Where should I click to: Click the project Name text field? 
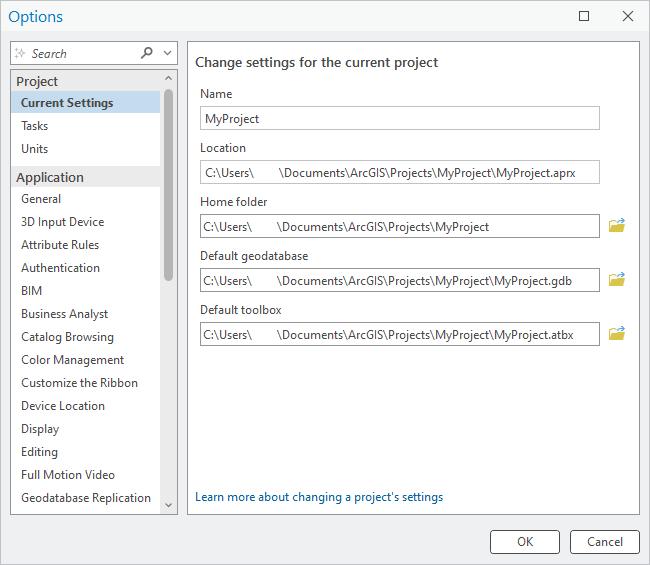click(x=399, y=118)
